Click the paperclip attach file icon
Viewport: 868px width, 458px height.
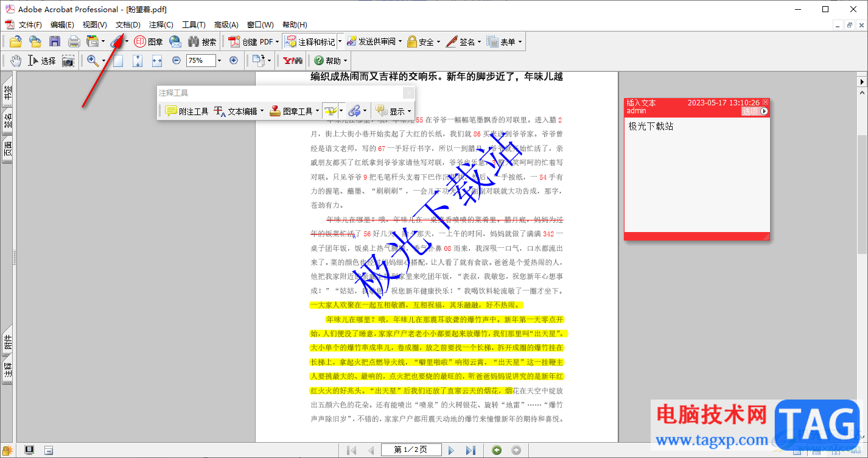(x=116, y=42)
